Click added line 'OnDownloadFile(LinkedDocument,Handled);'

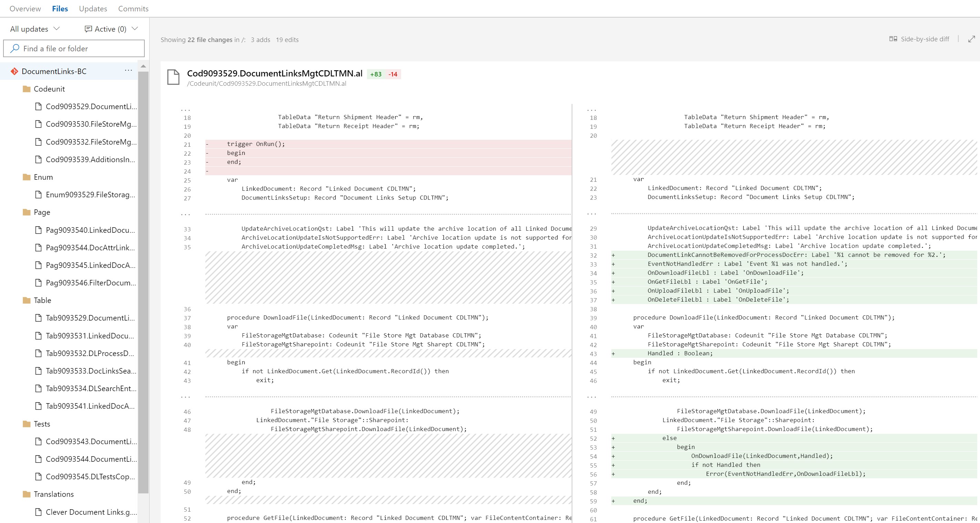[794, 456]
